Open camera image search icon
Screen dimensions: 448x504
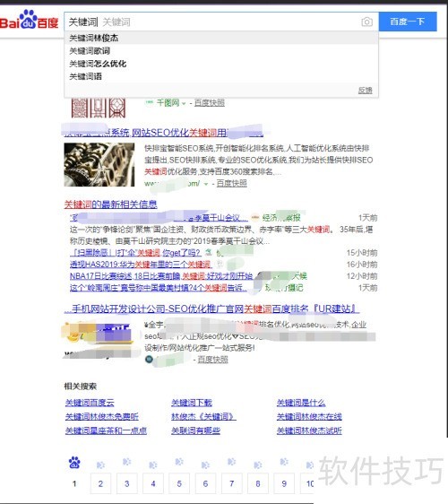point(366,22)
